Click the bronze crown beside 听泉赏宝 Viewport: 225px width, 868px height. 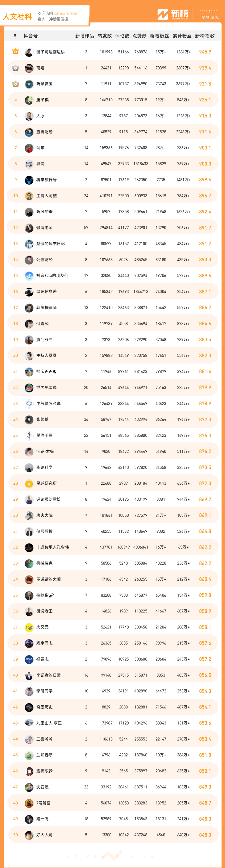coord(15,84)
